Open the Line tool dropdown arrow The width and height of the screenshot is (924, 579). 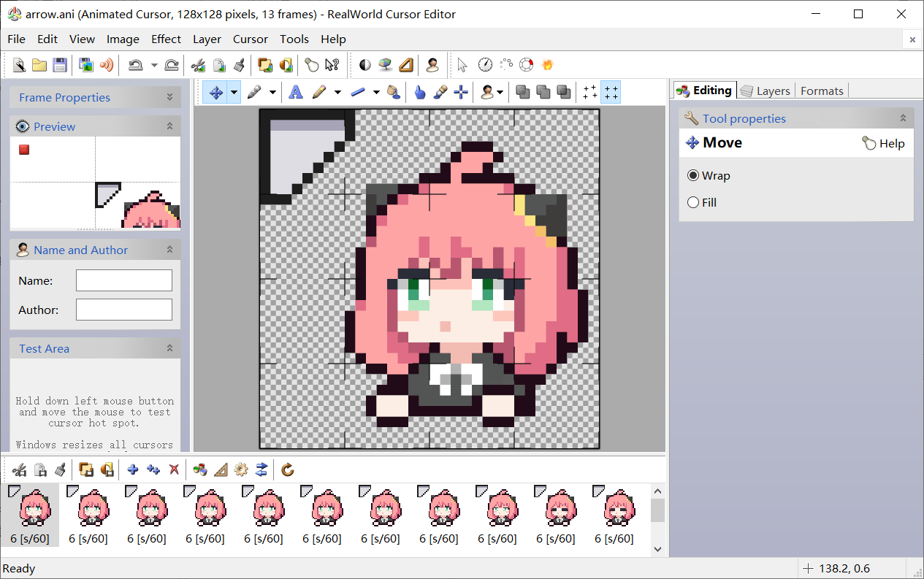tap(376, 92)
